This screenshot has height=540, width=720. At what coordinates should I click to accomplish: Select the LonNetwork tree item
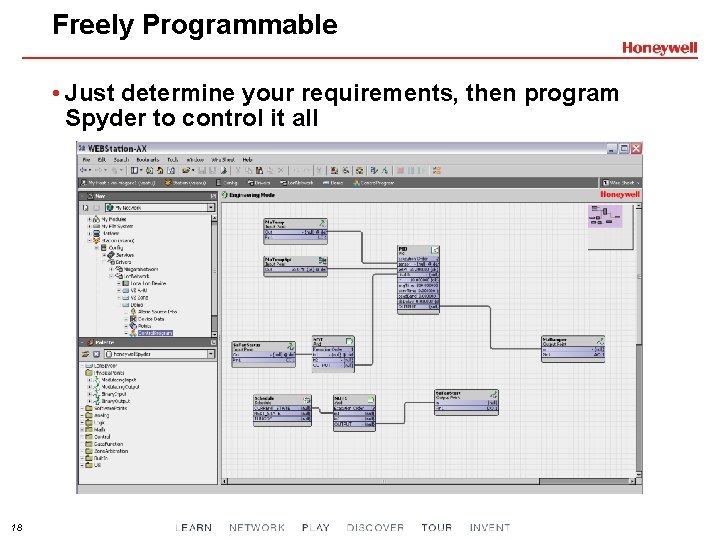[x=136, y=276]
